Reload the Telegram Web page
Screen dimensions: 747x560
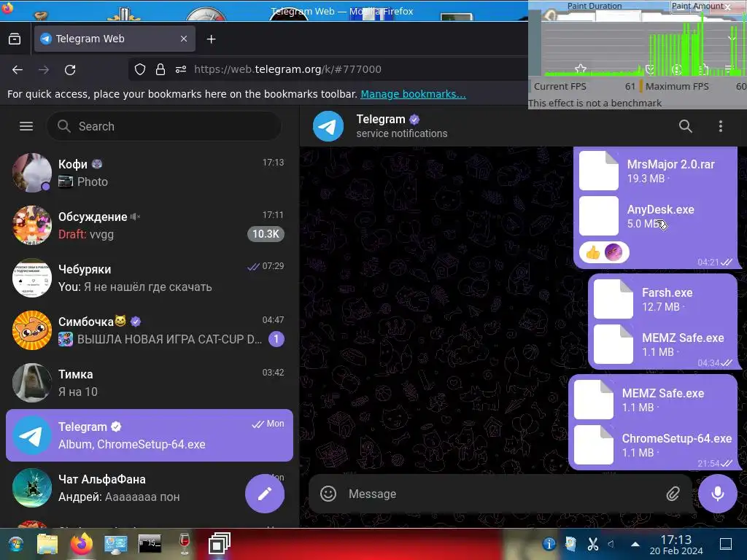click(x=70, y=70)
